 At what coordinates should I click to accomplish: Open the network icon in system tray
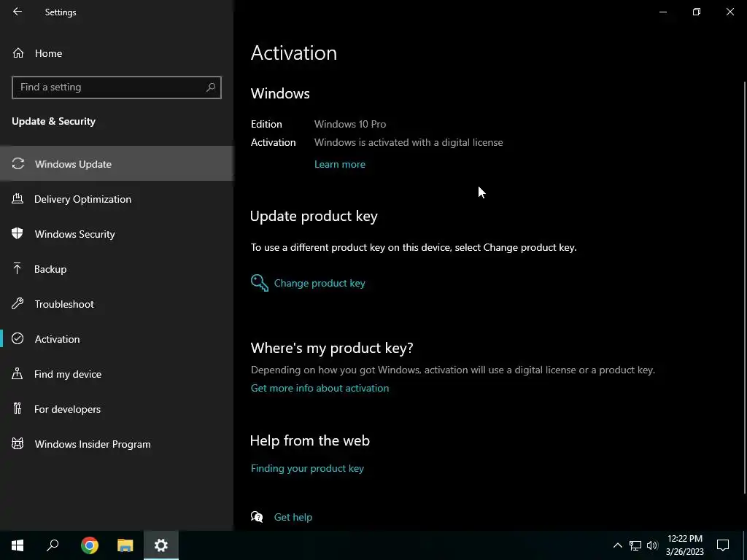(x=635, y=545)
